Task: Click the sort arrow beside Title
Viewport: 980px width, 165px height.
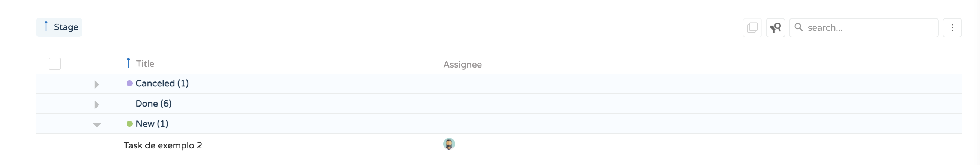Action: 128,63
